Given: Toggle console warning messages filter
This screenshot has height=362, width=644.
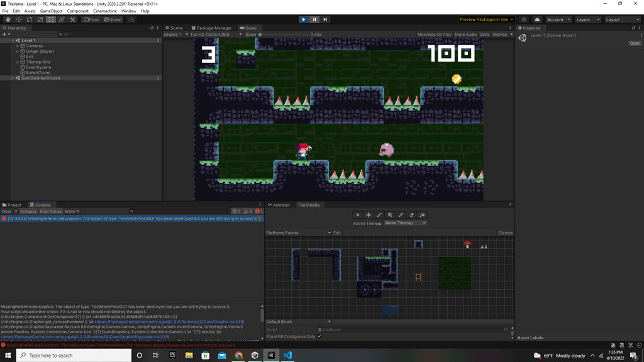Looking at the screenshot, I should coord(248,211).
